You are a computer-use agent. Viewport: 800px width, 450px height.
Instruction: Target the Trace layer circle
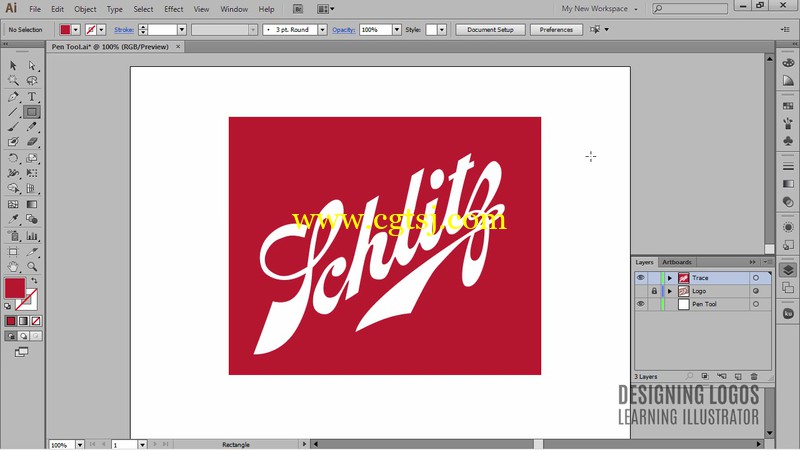[x=756, y=278]
